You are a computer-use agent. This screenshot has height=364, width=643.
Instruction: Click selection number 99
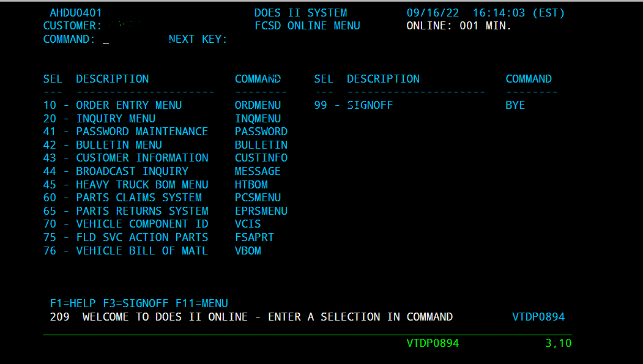[x=321, y=105]
